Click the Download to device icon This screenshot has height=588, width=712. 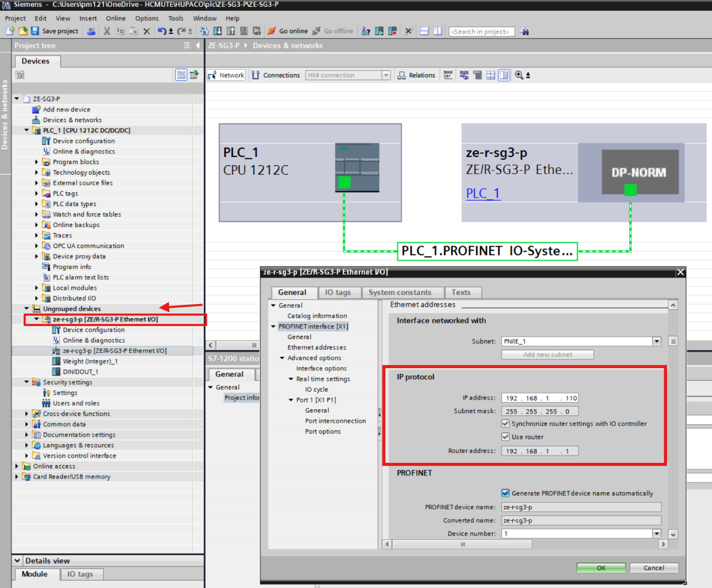pos(218,31)
